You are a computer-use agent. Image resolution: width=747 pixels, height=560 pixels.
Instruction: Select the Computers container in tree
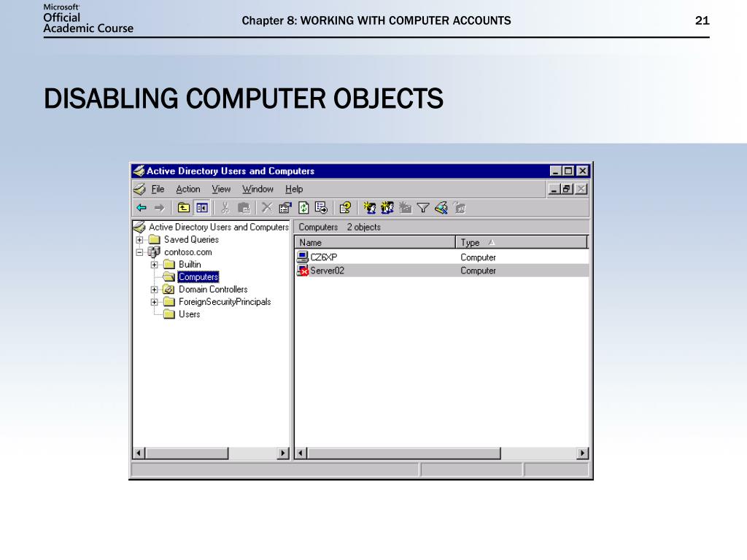198,276
